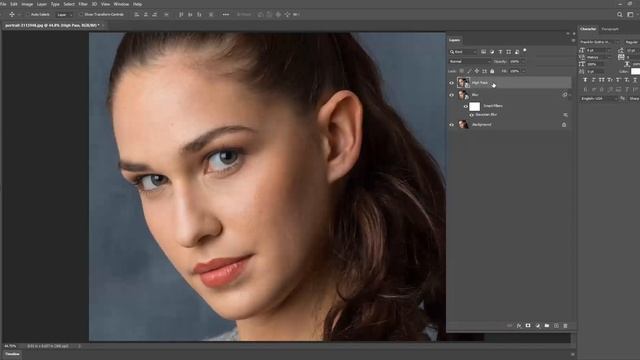Screen dimensions: 640x360
Task: Filter layers by smart object icon
Action: 517,52
